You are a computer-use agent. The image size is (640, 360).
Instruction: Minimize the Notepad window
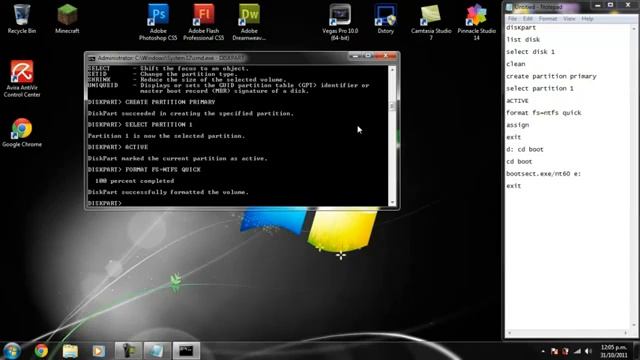click(598, 5)
